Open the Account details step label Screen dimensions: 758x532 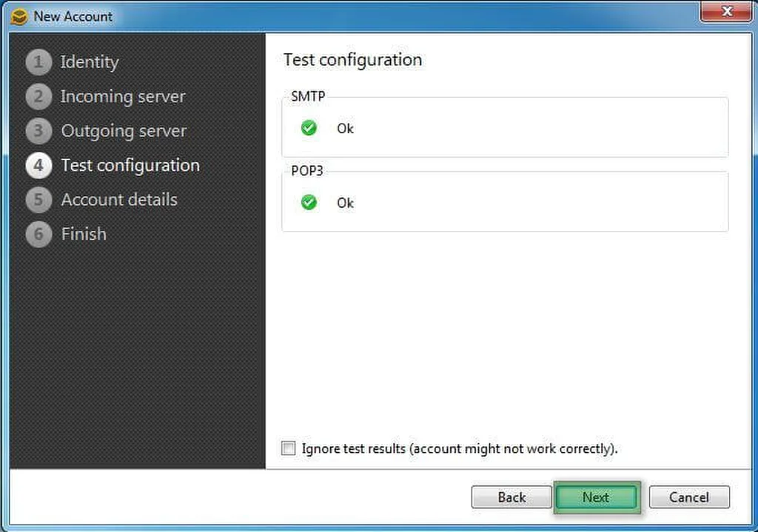[119, 200]
